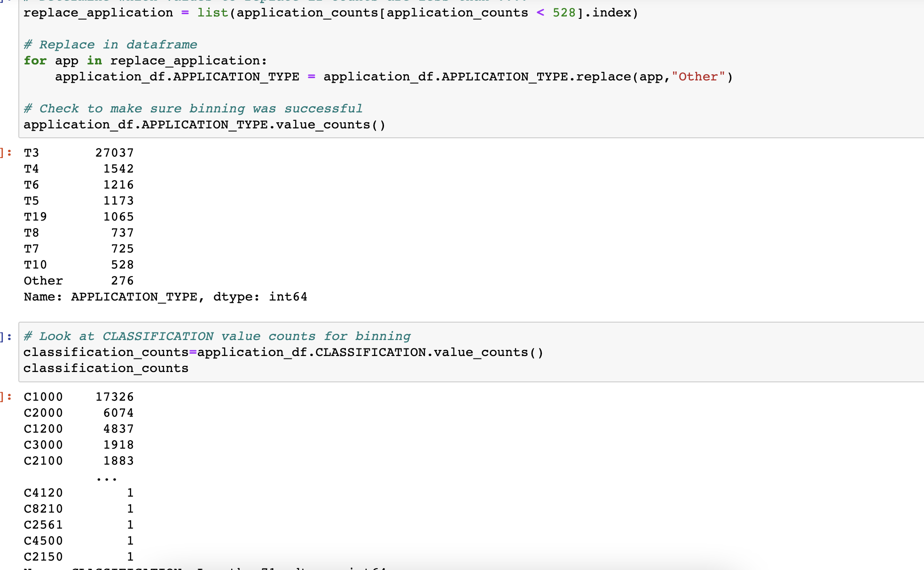The width and height of the screenshot is (924, 570).
Task: Click the classification_counts=application_df assignment line
Action: tap(283, 352)
